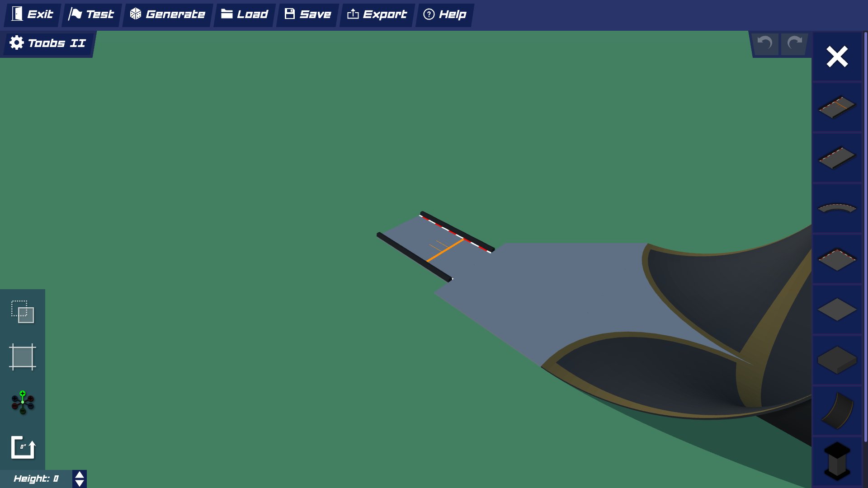Image resolution: width=868 pixels, height=488 pixels.
Task: Undo the last action
Action: click(x=765, y=43)
